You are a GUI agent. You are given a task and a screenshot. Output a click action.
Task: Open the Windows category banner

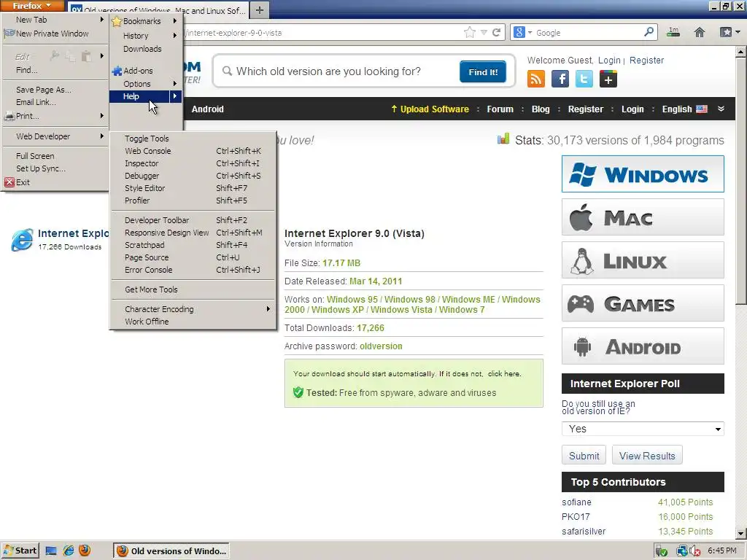pos(643,174)
